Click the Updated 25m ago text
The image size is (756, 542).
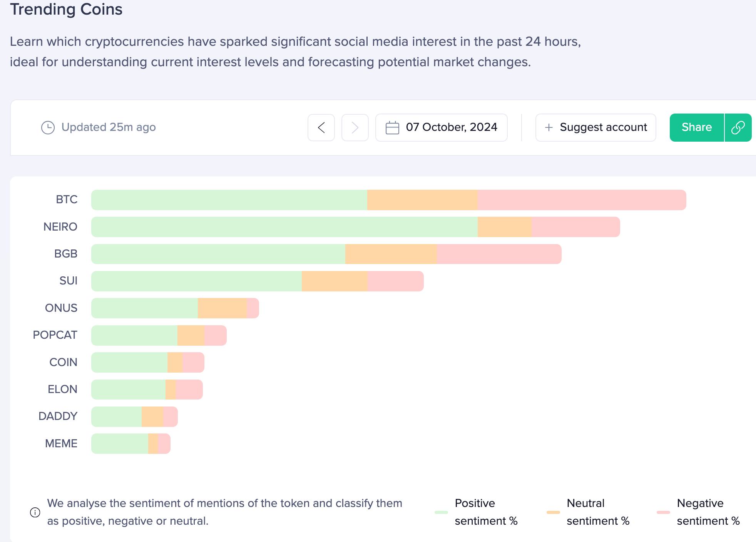pyautogui.click(x=109, y=127)
